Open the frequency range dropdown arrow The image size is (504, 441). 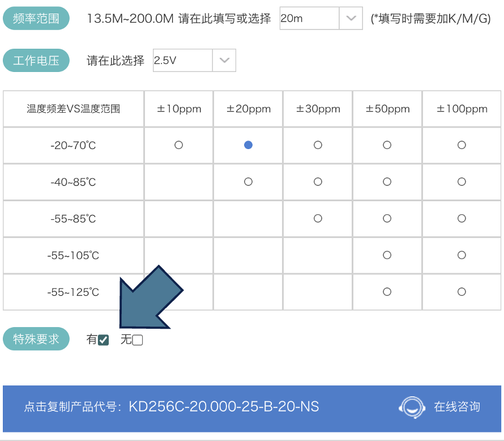pyautogui.click(x=351, y=19)
